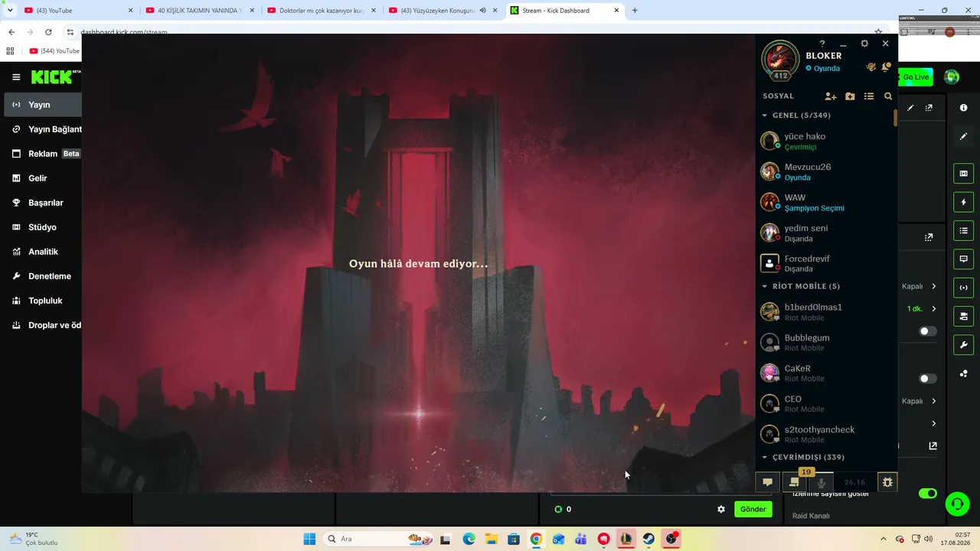The image size is (980, 551).
Task: Create a new friend folder in Sosyal
Action: pyautogui.click(x=850, y=96)
